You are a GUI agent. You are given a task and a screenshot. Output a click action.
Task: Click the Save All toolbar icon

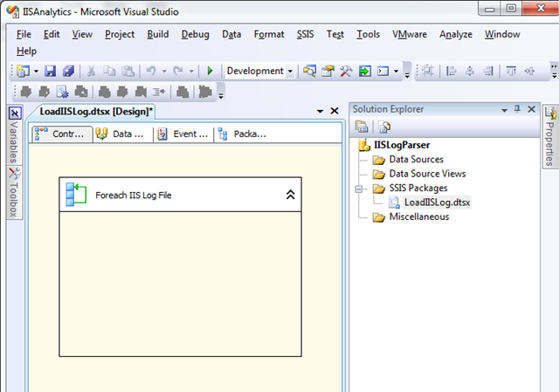68,71
